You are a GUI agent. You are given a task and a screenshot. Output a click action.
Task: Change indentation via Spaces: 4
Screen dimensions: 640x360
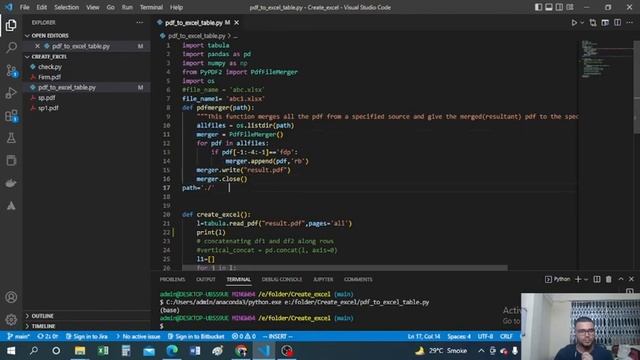pyautogui.click(x=459, y=337)
